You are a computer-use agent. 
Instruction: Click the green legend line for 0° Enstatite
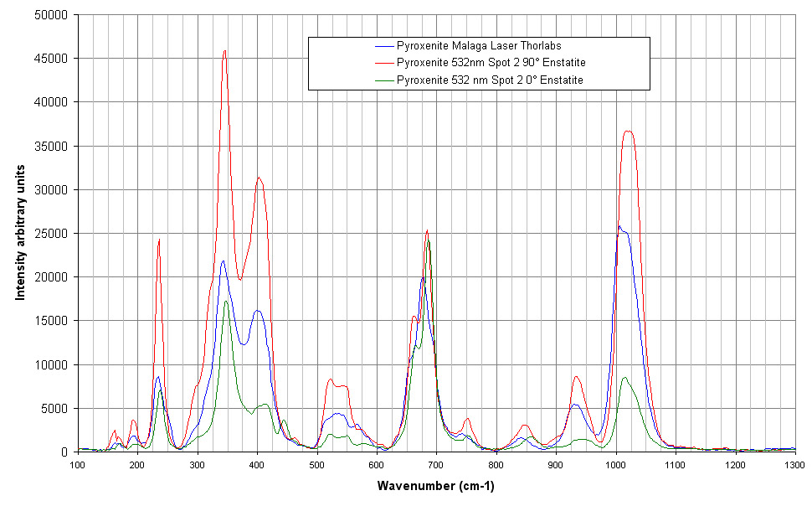[385, 80]
